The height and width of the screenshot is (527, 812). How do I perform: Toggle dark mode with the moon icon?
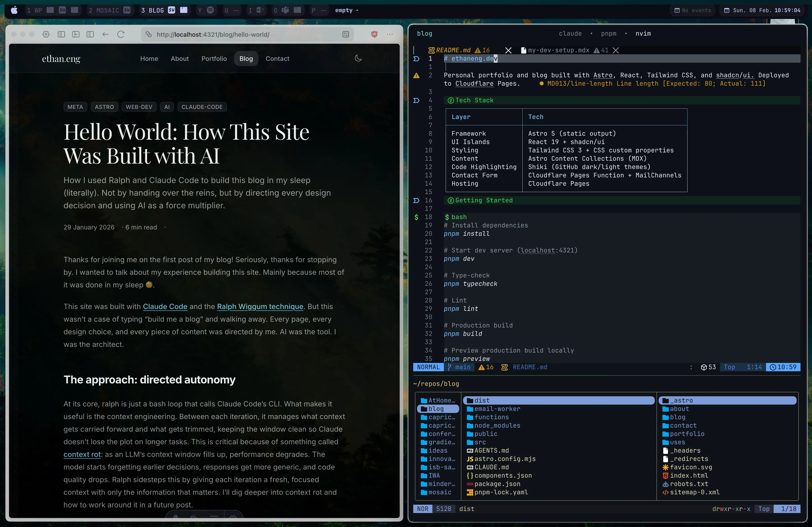[358, 58]
